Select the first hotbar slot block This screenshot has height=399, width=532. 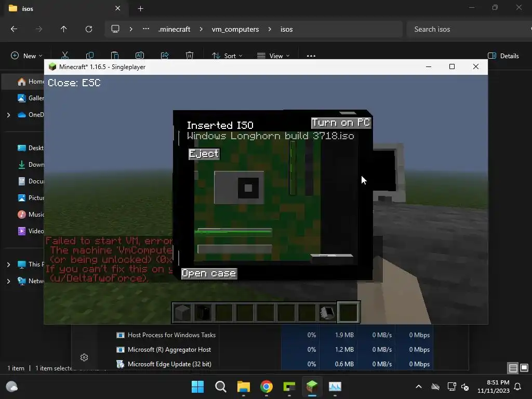pos(182,312)
